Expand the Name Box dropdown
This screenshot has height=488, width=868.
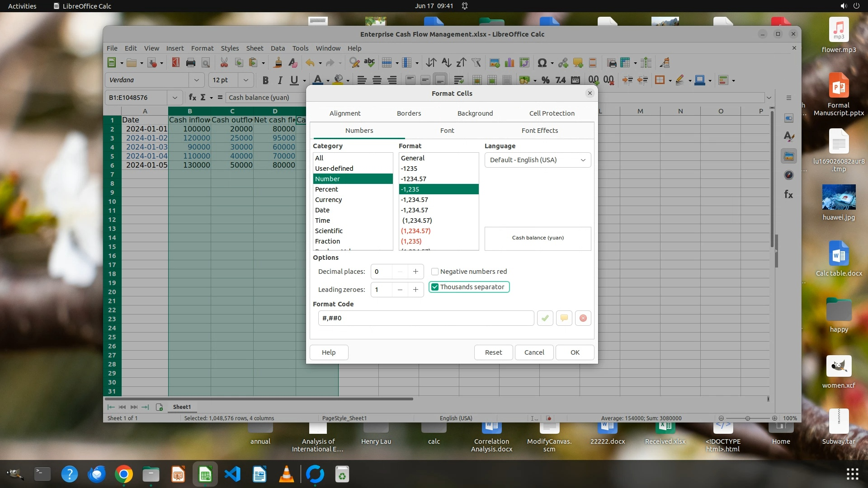pos(175,98)
